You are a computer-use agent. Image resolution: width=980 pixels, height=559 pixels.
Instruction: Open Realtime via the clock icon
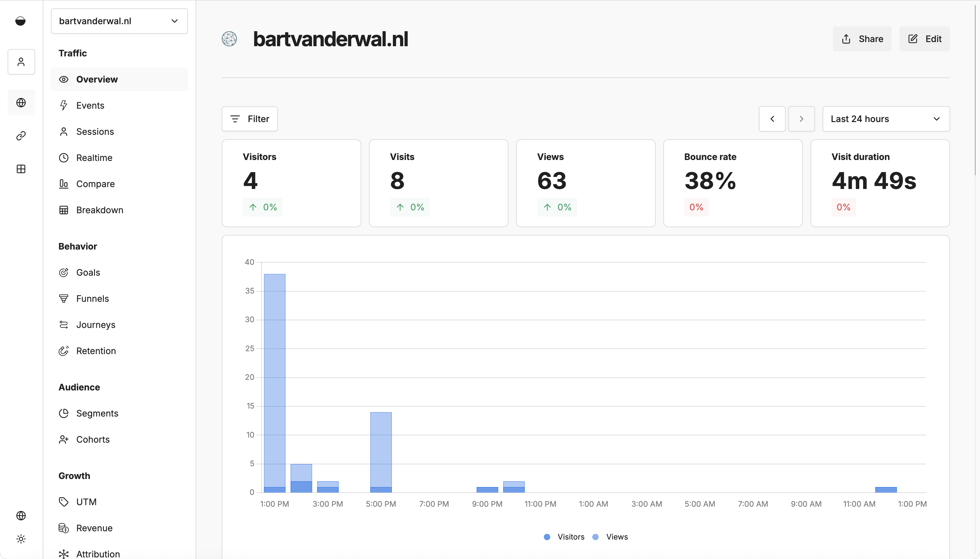coord(64,157)
